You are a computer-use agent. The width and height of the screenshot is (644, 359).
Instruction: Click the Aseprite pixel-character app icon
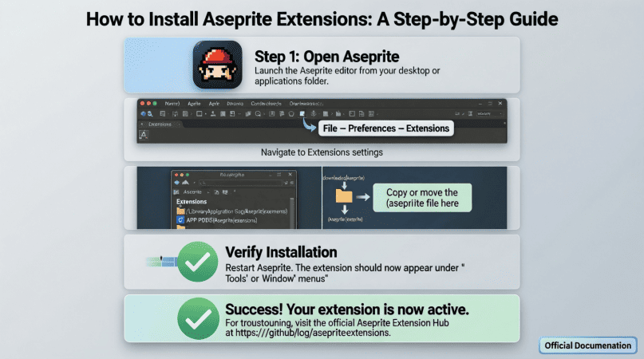pyautogui.click(x=217, y=65)
